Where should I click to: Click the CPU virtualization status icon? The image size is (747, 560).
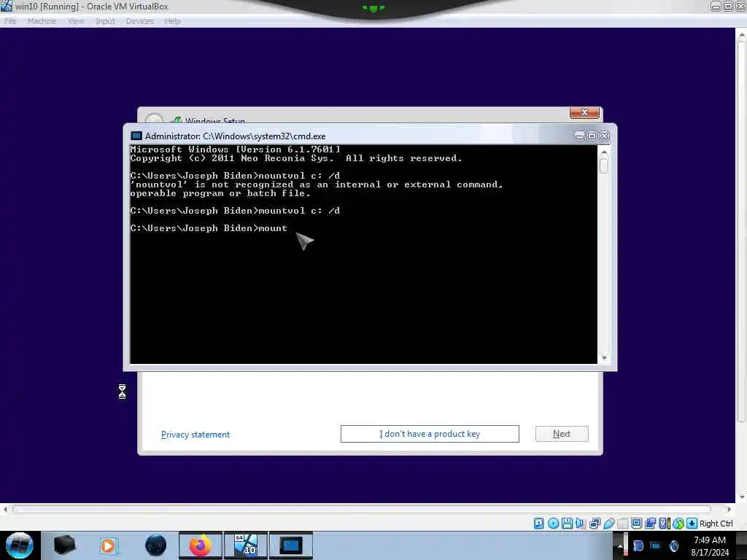point(664,524)
